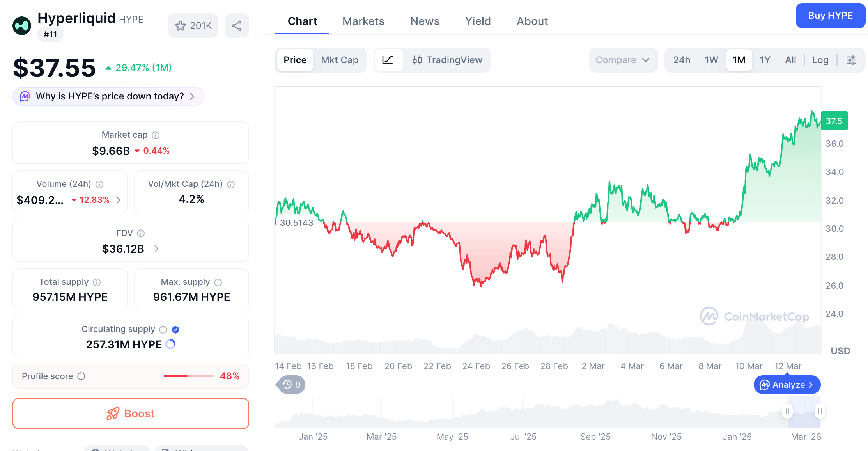Toggle Log scale on chart
The width and height of the screenshot is (868, 451).
pos(820,60)
